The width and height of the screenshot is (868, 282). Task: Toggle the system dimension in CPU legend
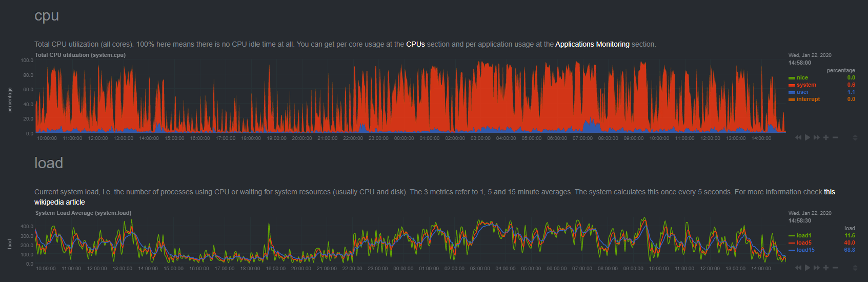[806, 85]
